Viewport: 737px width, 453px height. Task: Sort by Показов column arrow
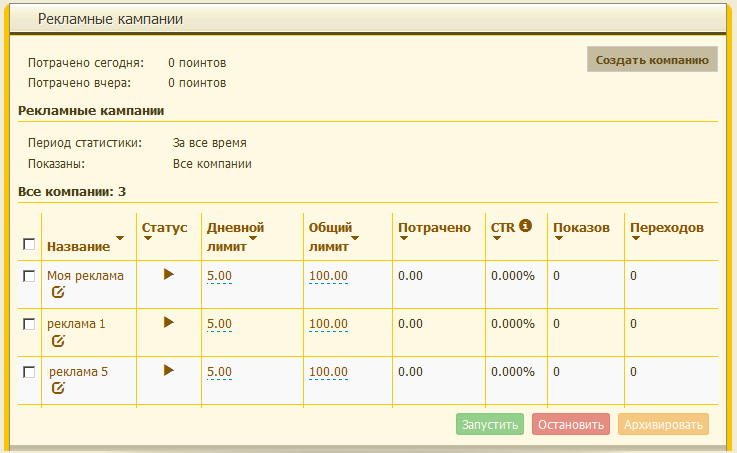tap(559, 238)
